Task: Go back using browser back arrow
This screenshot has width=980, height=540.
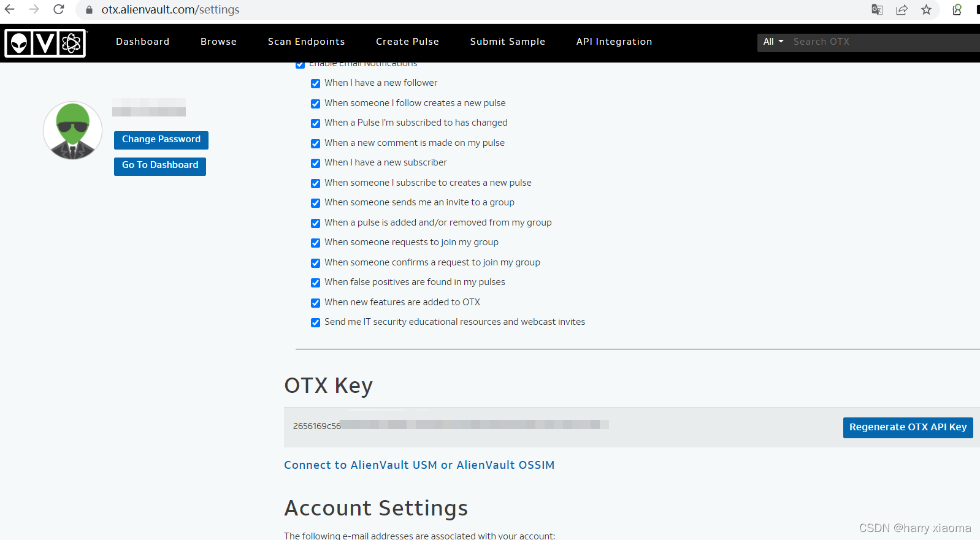Action: click(10, 9)
